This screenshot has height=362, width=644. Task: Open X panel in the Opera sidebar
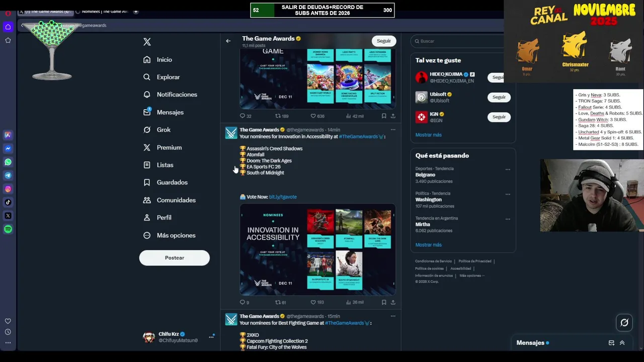coord(8,216)
